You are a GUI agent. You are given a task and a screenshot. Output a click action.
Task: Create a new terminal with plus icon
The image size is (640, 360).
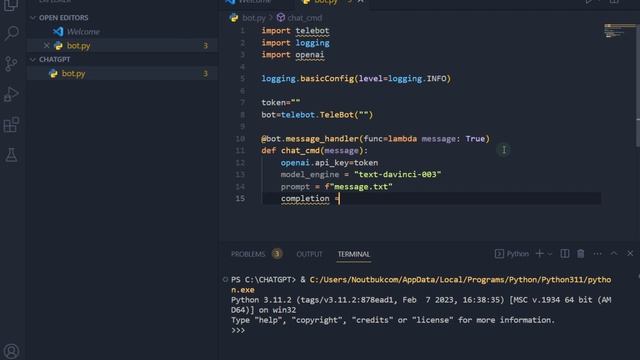pyautogui.click(x=540, y=253)
